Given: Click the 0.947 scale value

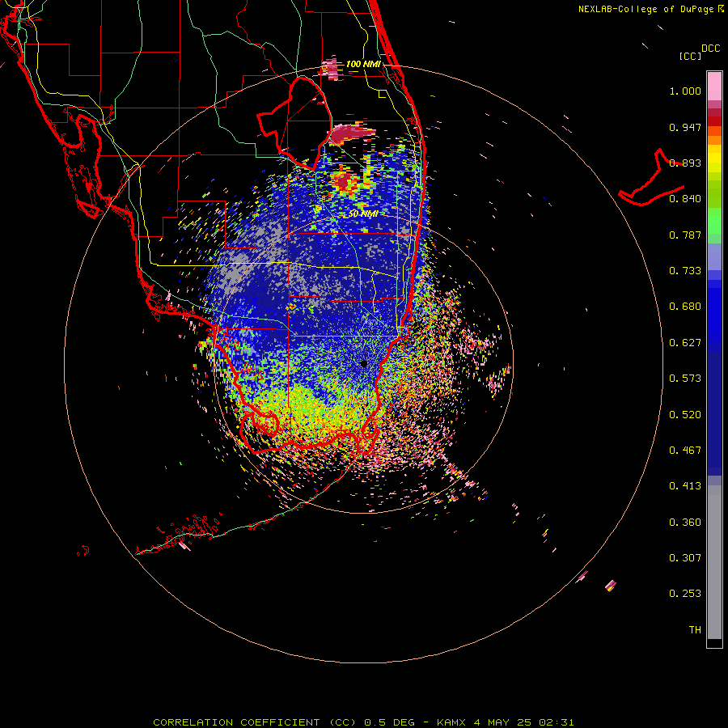Looking at the screenshot, I should [x=685, y=127].
